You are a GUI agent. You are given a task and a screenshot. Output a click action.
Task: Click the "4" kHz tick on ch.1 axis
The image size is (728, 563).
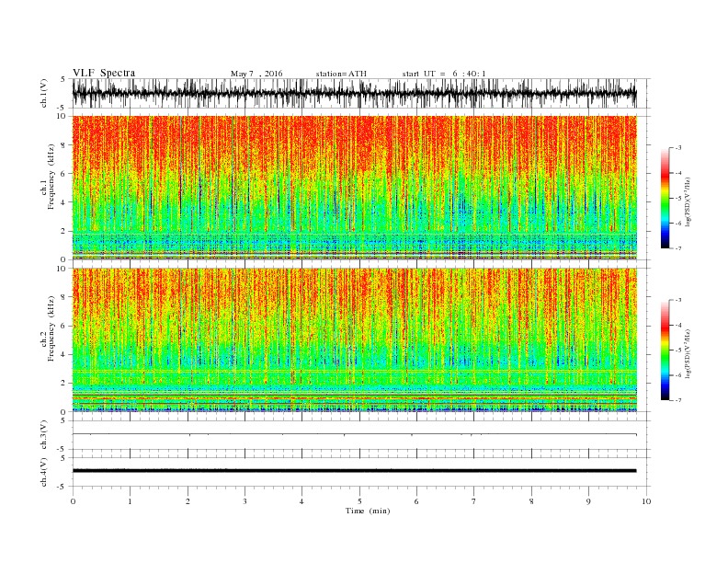click(x=63, y=202)
